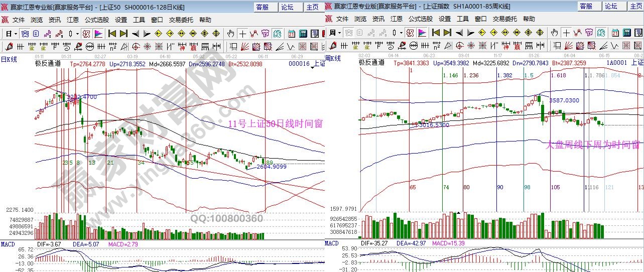Open 周 period dropdown in 上证指数 window
The image size is (644, 272).
click(335, 34)
